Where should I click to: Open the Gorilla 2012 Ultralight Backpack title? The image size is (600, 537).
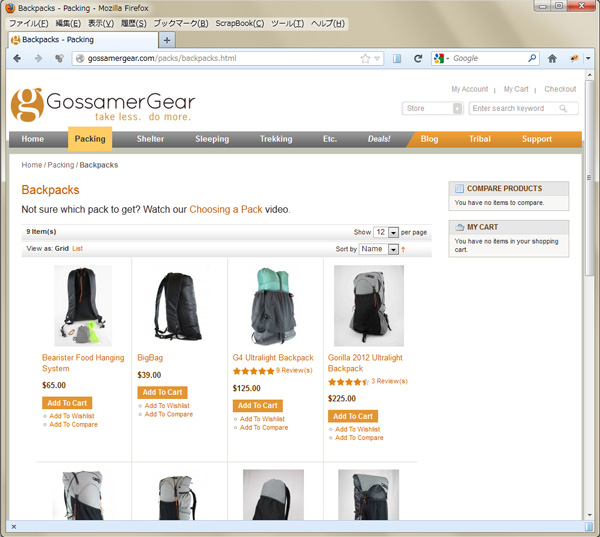click(365, 363)
